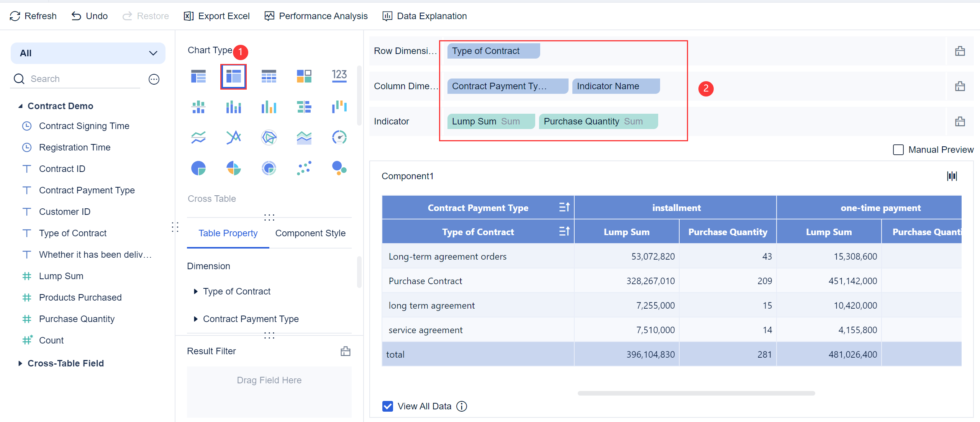Collapse the Contract Demo tree node
980x422 pixels.
coord(20,106)
